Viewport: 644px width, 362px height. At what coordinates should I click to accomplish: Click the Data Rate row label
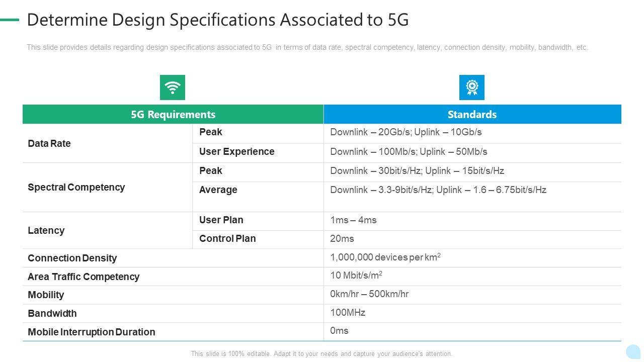(x=49, y=144)
